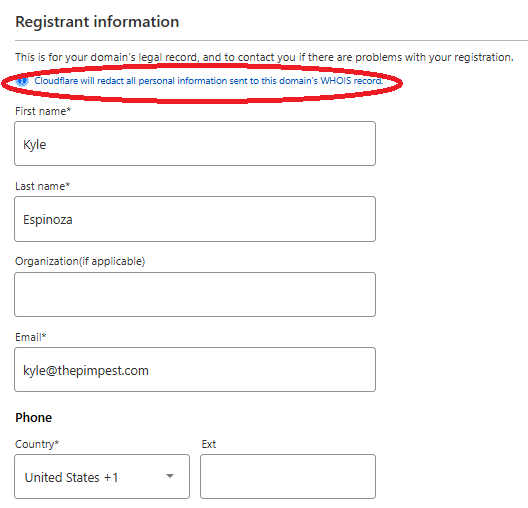Click the Email* label
The image size is (528, 508).
point(31,337)
